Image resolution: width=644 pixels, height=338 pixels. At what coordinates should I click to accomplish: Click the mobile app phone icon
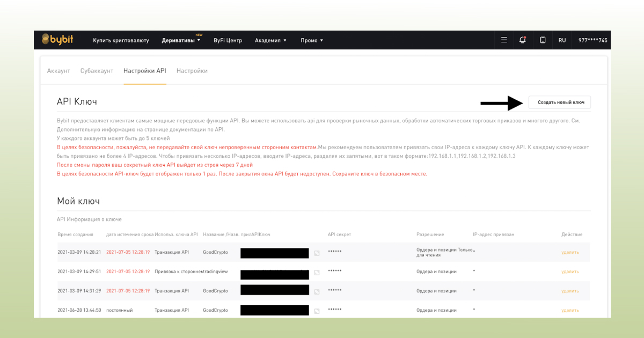543,40
